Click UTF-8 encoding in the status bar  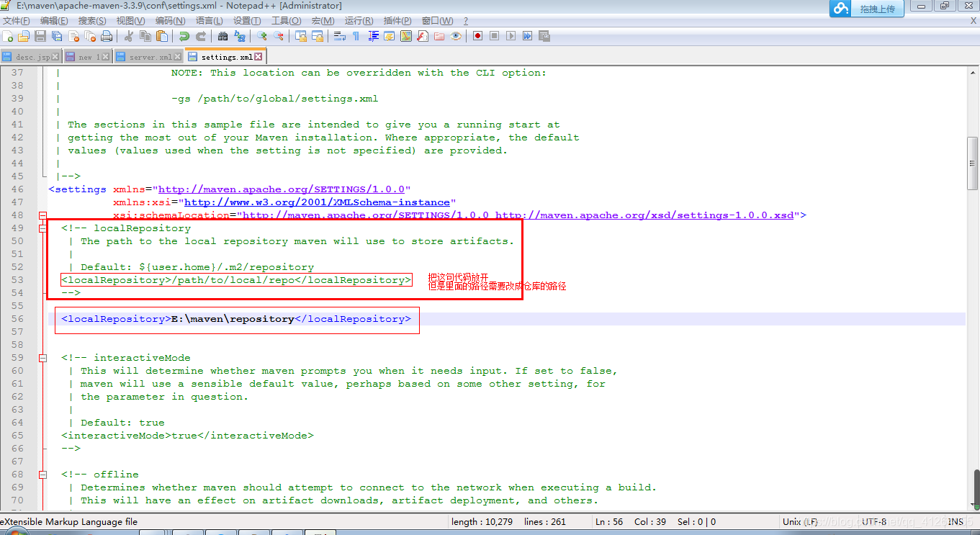tap(874, 522)
